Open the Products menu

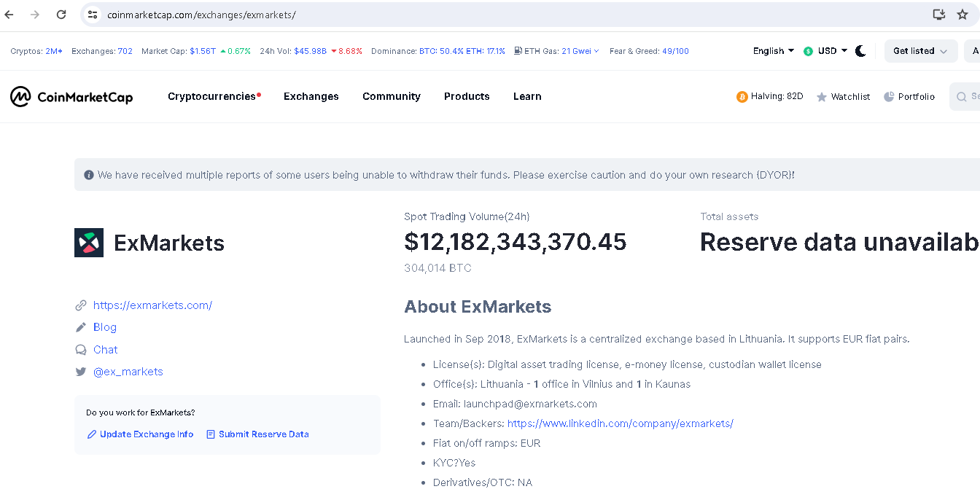(467, 96)
